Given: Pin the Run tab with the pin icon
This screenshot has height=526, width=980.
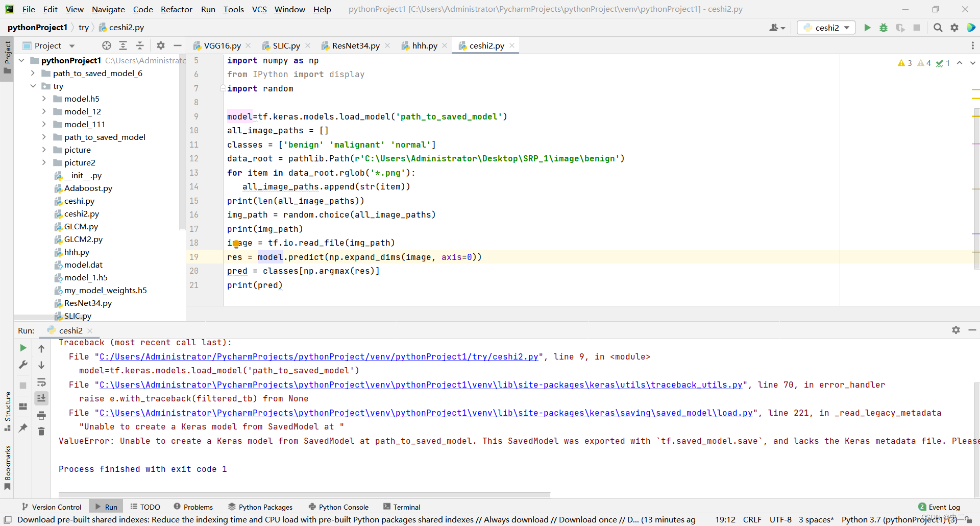Looking at the screenshot, I should [22, 428].
